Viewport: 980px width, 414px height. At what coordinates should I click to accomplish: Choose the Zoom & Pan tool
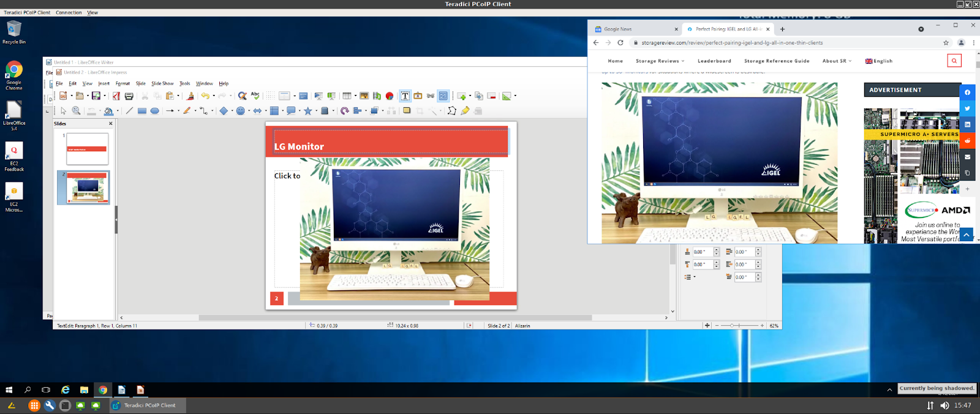tap(76, 111)
